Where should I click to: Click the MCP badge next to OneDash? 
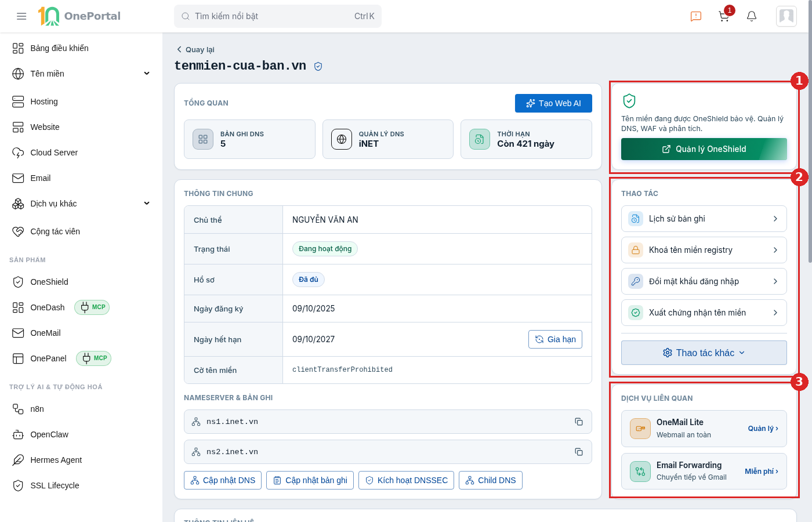click(92, 307)
